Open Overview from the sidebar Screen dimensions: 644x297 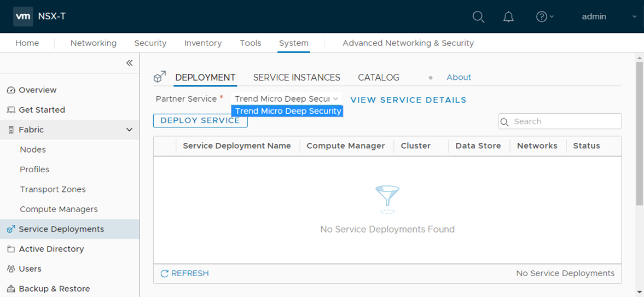37,90
